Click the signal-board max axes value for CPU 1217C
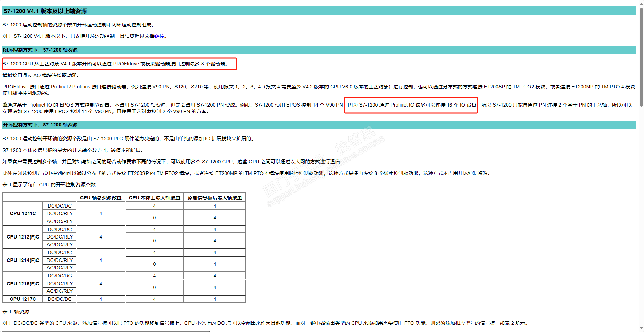The height and width of the screenshot is (332, 644). pyautogui.click(x=215, y=299)
